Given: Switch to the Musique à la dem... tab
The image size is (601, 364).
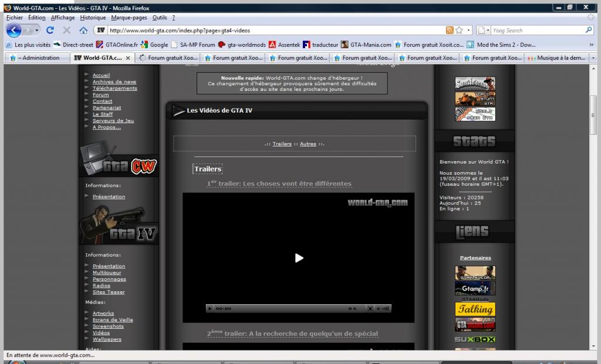Looking at the screenshot, I should pyautogui.click(x=556, y=58).
